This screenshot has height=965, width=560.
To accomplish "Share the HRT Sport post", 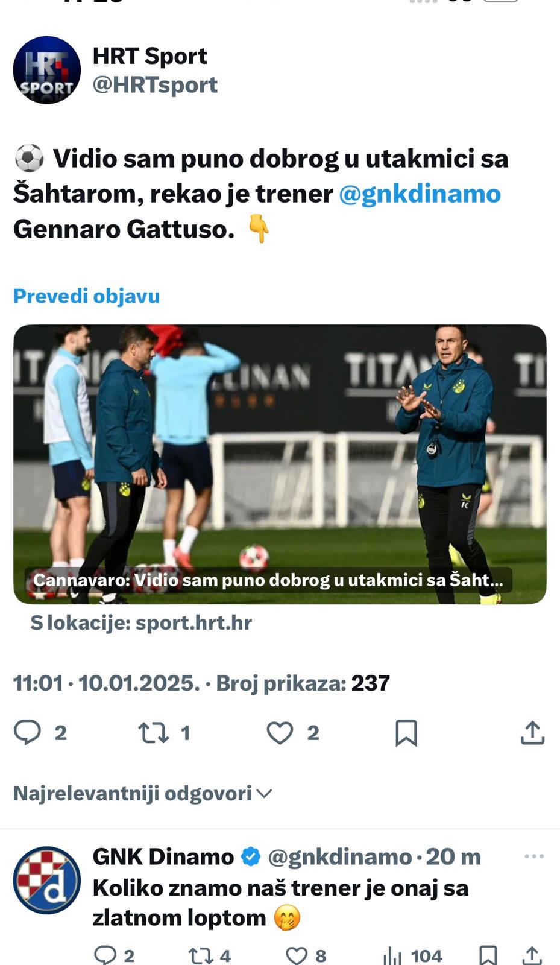I will [532, 733].
